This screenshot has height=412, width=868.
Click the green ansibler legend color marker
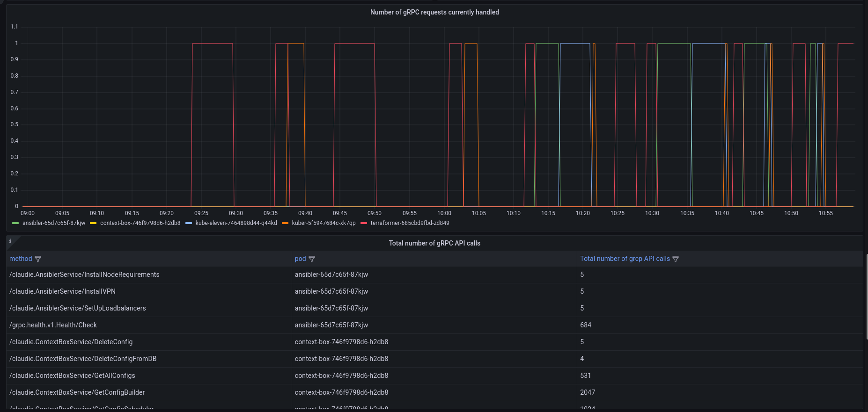15,223
